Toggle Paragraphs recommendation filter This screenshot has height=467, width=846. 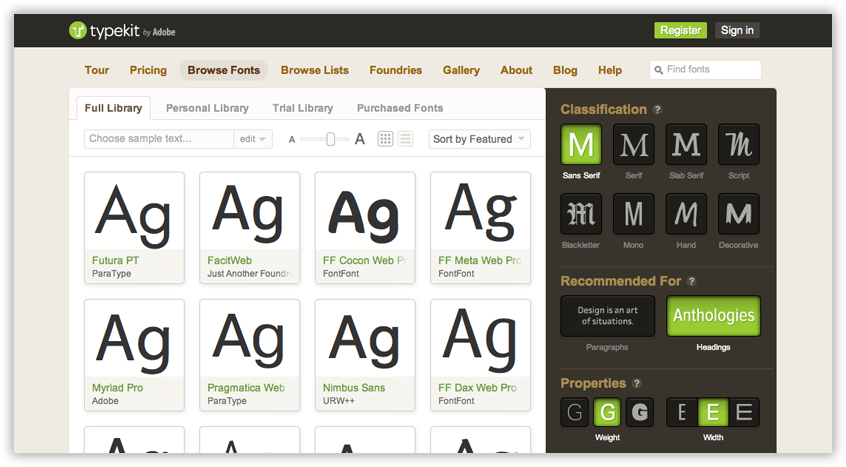coord(608,316)
